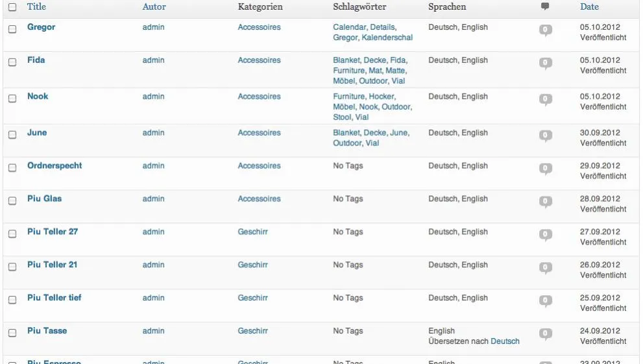Click Deutsch translate link for Piu Tasse

pyautogui.click(x=505, y=341)
